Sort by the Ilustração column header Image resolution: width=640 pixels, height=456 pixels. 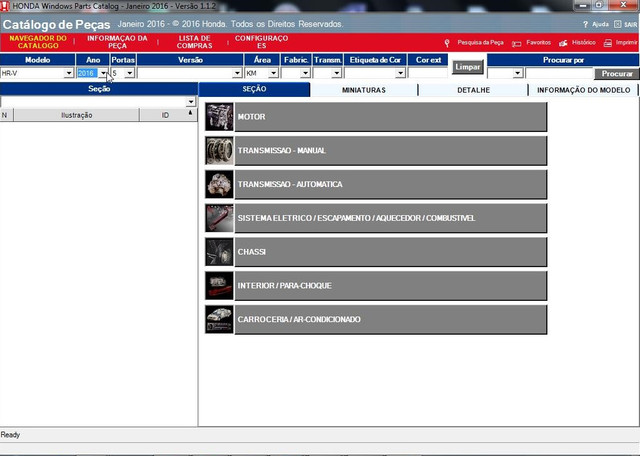coord(77,115)
